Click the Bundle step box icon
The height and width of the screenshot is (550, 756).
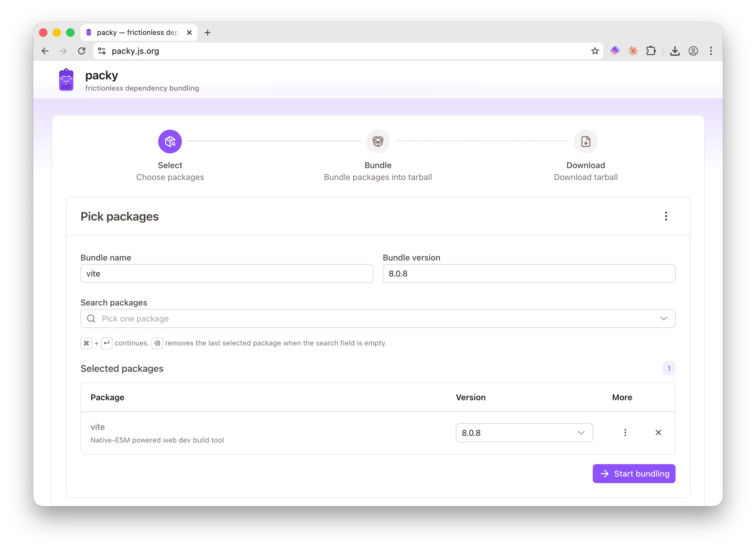378,141
